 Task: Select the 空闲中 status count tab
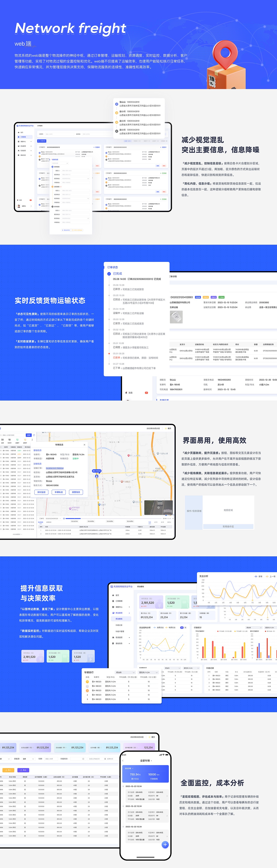[10, 441]
